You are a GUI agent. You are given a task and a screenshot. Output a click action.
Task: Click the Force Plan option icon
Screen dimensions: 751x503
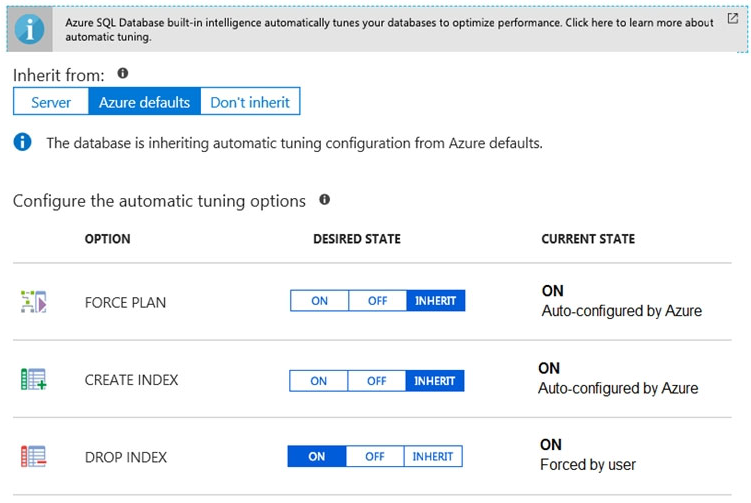[x=34, y=302]
